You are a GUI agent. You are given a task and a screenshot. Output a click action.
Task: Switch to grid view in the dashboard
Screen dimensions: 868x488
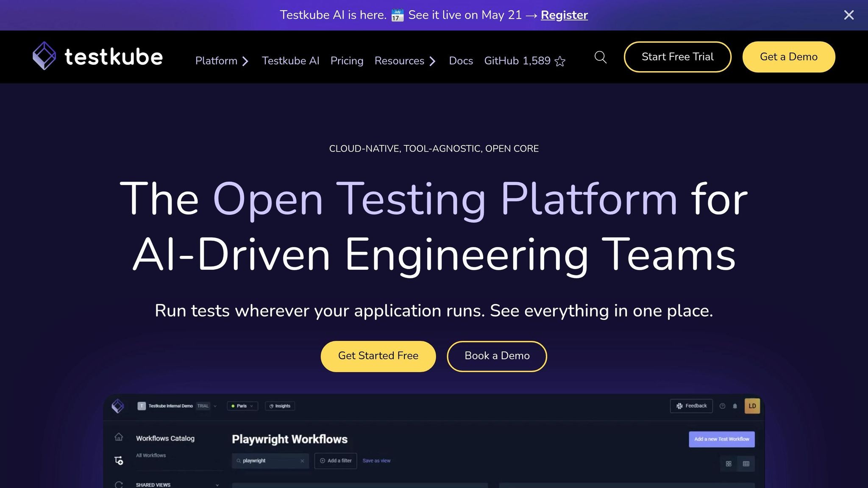[x=729, y=464]
